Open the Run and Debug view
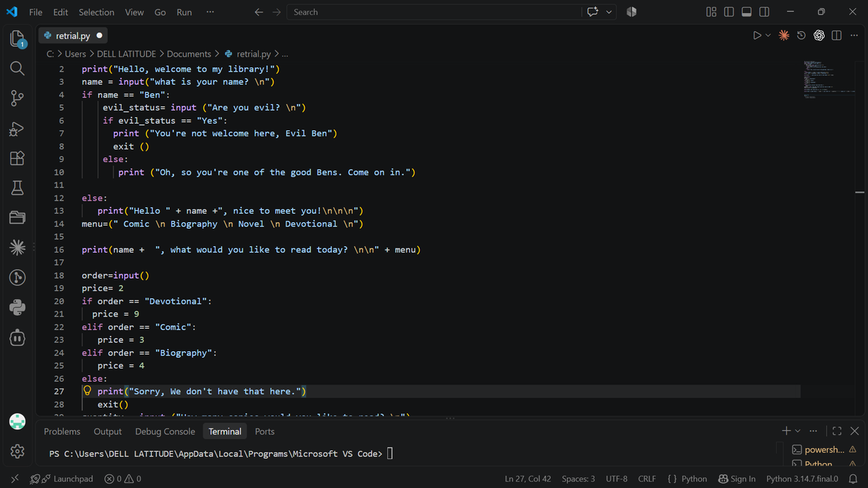This screenshot has height=488, width=868. click(17, 128)
